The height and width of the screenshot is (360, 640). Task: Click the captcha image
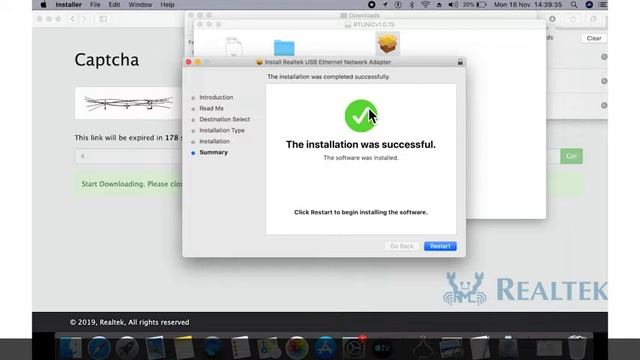pyautogui.click(x=129, y=103)
